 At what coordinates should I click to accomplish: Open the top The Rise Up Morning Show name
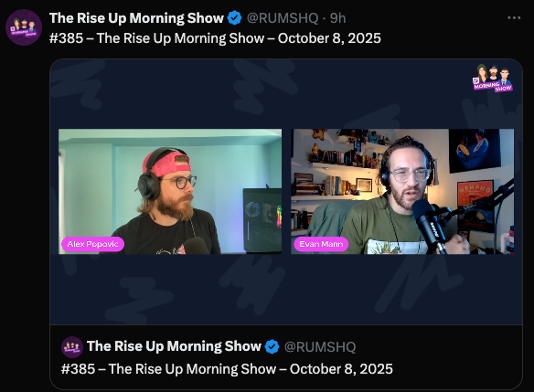pos(136,18)
